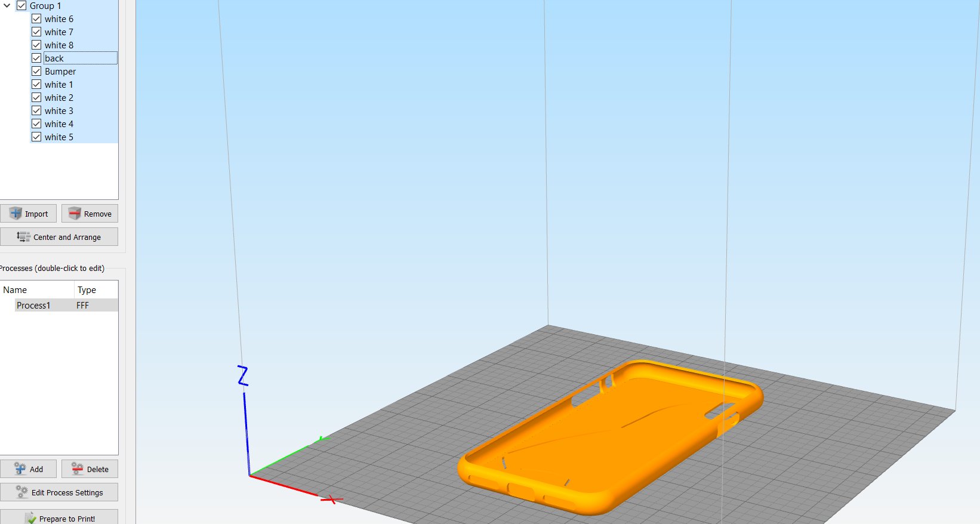Delete the selected process
Image resolution: width=980 pixels, height=524 pixels.
pyautogui.click(x=90, y=469)
